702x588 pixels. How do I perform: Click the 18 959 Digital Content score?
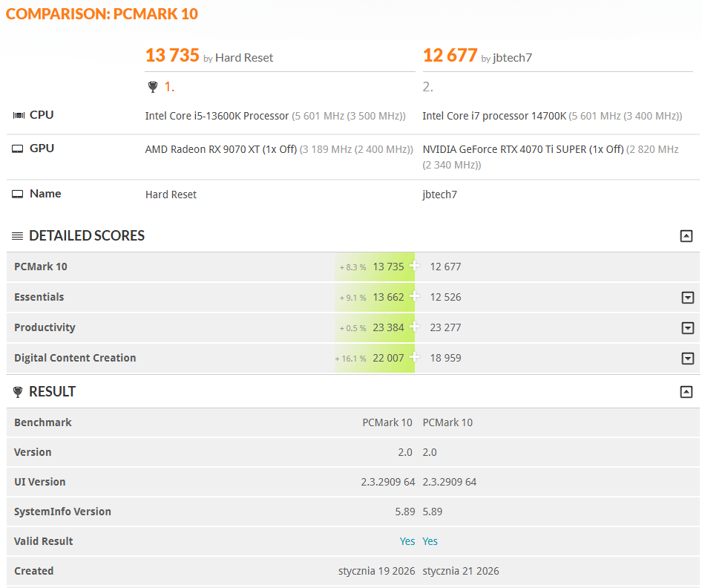[x=445, y=358]
